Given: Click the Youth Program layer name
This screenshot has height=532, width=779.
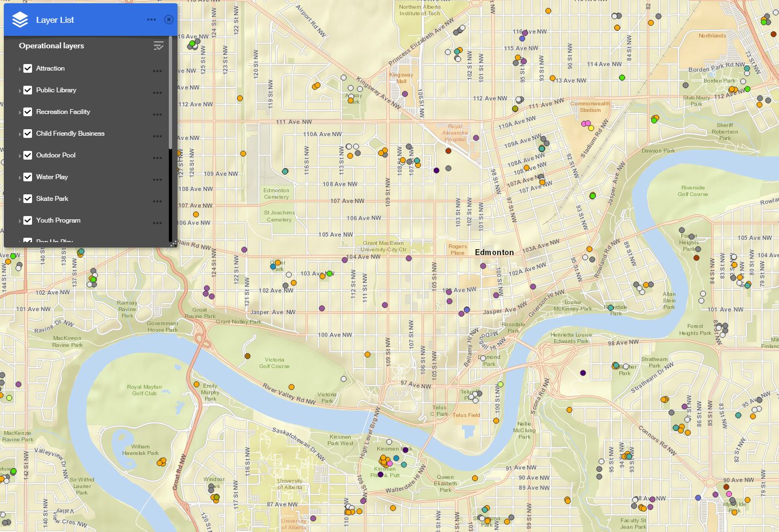Looking at the screenshot, I should coord(58,220).
